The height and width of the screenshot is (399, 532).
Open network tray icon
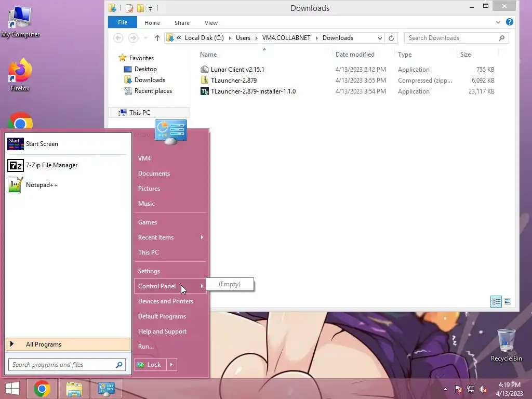(x=471, y=389)
